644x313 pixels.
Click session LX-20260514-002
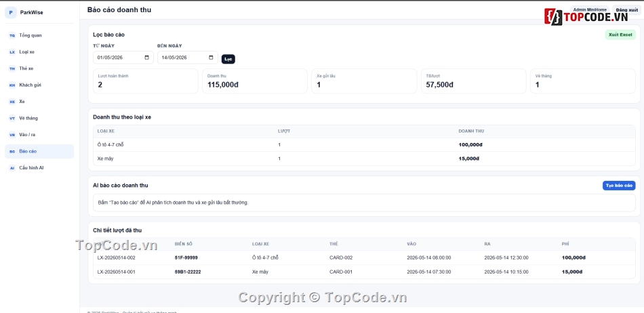(x=116, y=257)
